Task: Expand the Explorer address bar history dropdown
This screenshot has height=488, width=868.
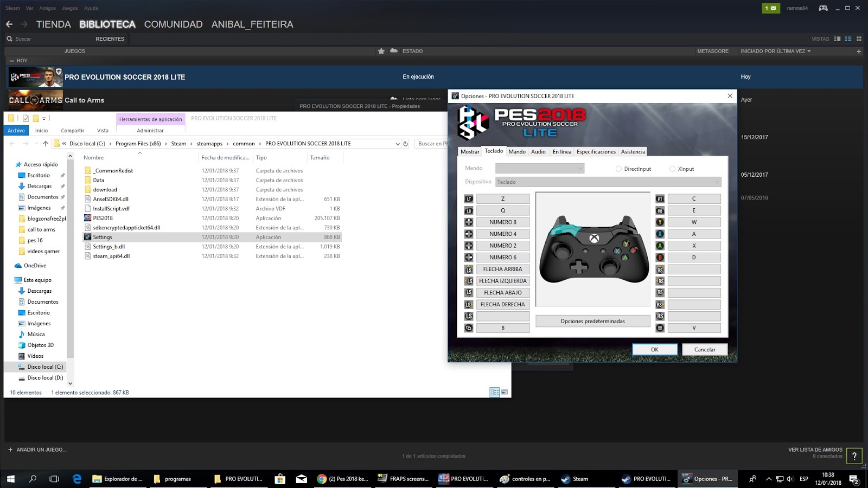Action: click(x=398, y=144)
